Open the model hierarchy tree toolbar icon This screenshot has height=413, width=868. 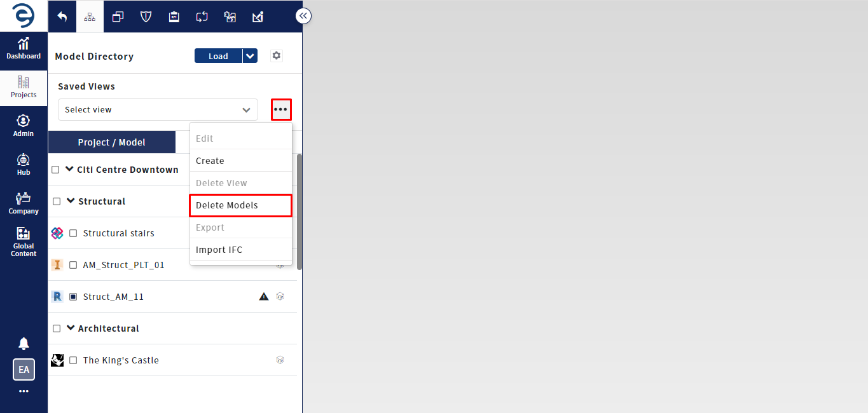[x=90, y=17]
